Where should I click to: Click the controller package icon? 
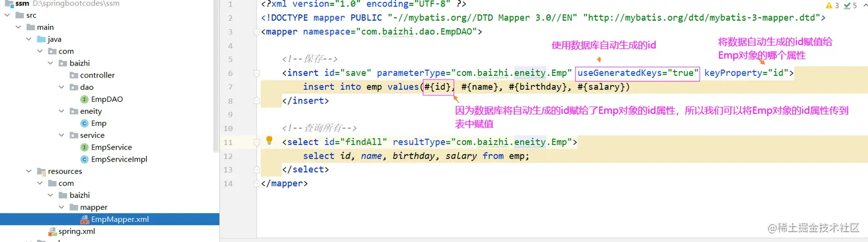point(73,75)
